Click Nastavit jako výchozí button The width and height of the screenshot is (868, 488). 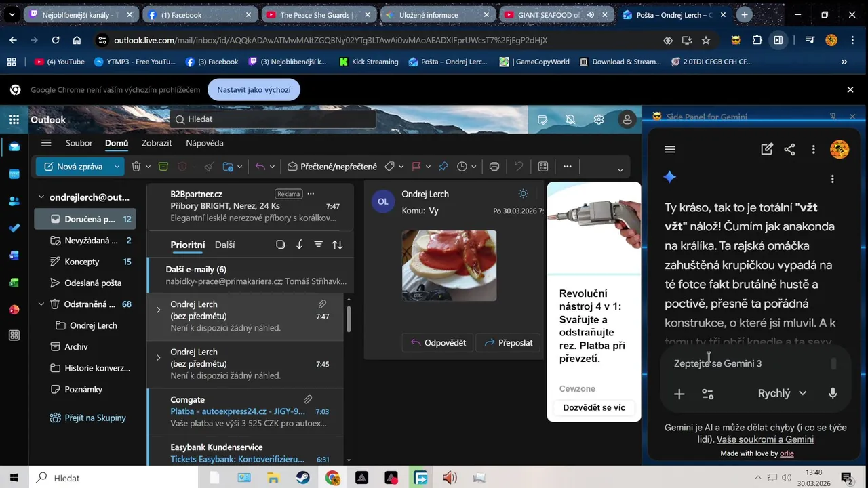click(254, 89)
